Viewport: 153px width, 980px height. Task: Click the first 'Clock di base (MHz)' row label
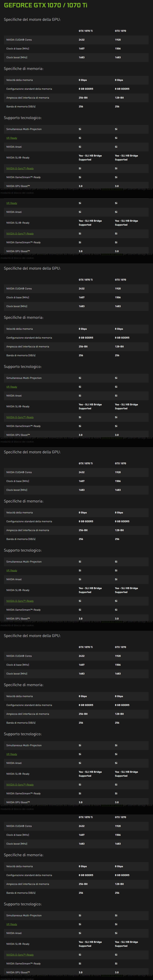[x=18, y=49]
